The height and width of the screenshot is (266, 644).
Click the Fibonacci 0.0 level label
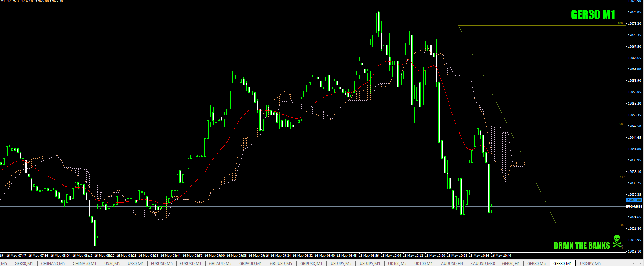coord(623,225)
